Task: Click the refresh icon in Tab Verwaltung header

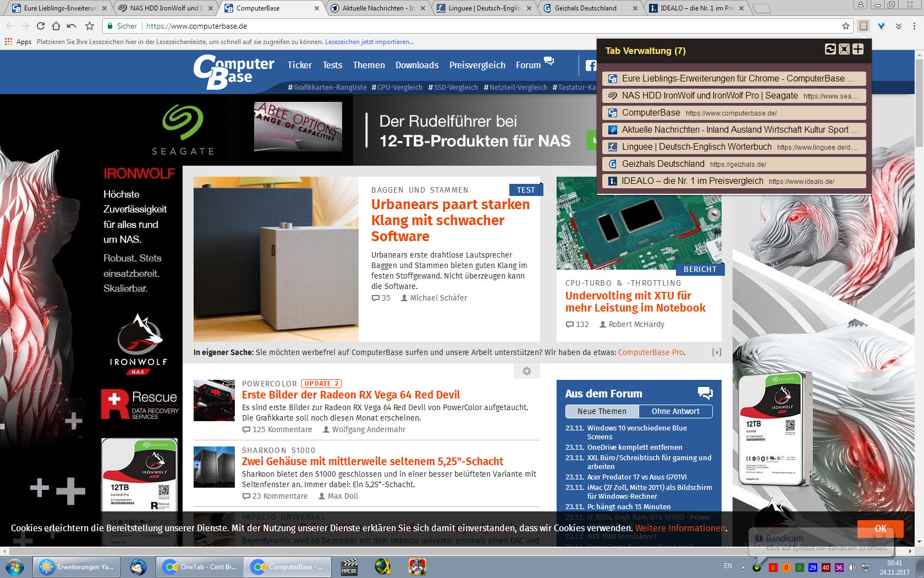Action: pyautogui.click(x=831, y=50)
